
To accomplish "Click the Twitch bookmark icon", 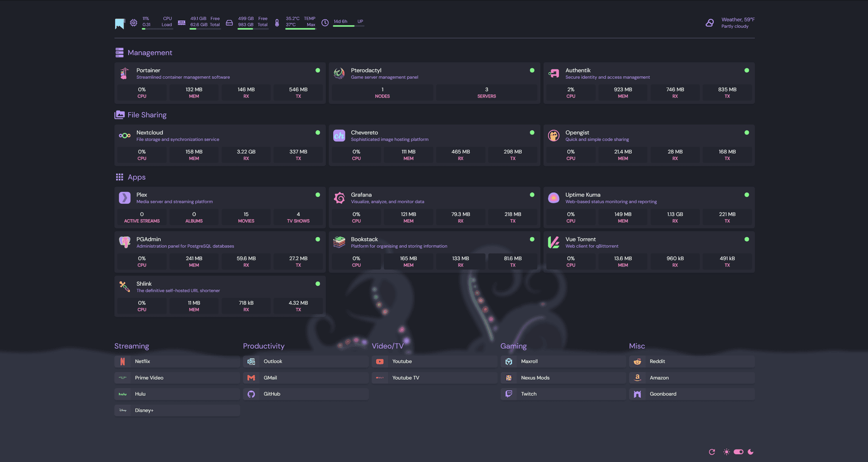I will pos(509,394).
